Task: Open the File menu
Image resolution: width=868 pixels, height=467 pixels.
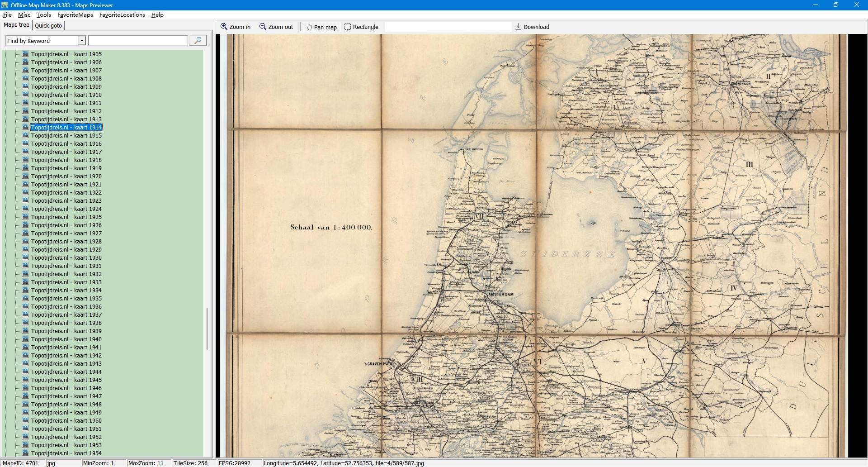Action: pos(7,15)
